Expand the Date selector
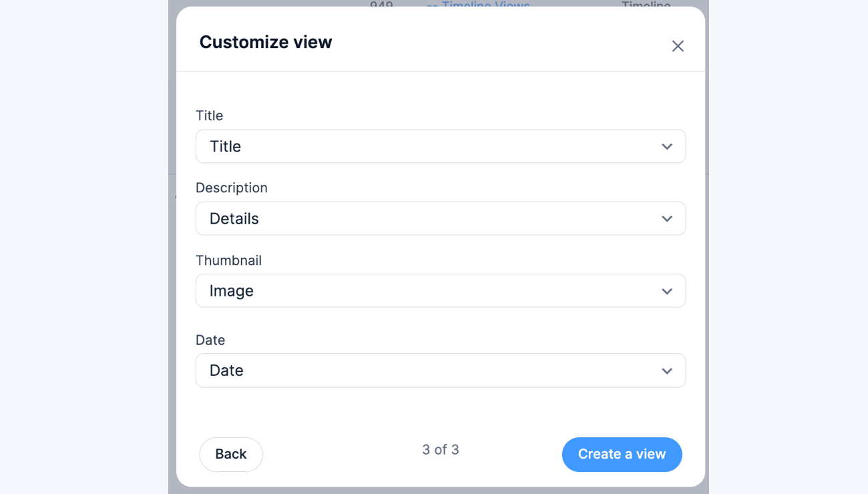This screenshot has width=868, height=494. click(441, 370)
